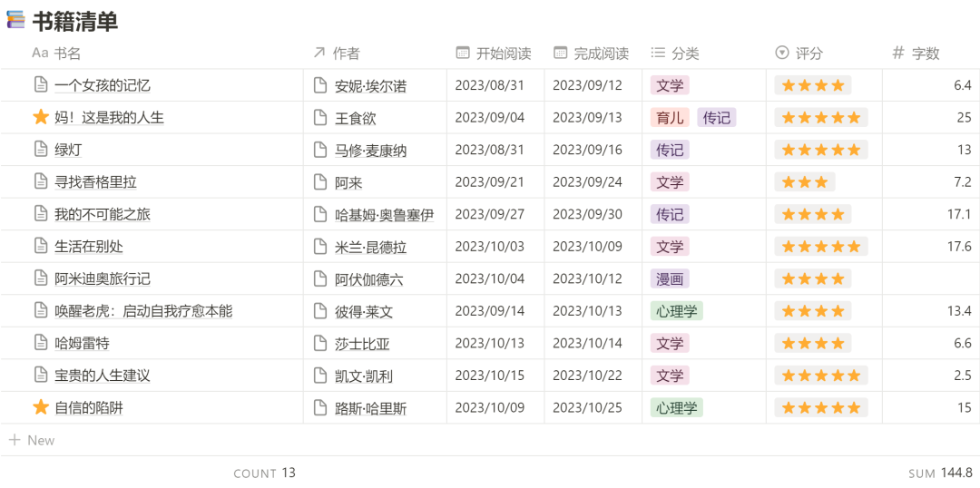Click the books emoji icon beside 书籍清单
980x488 pixels.
[15, 21]
